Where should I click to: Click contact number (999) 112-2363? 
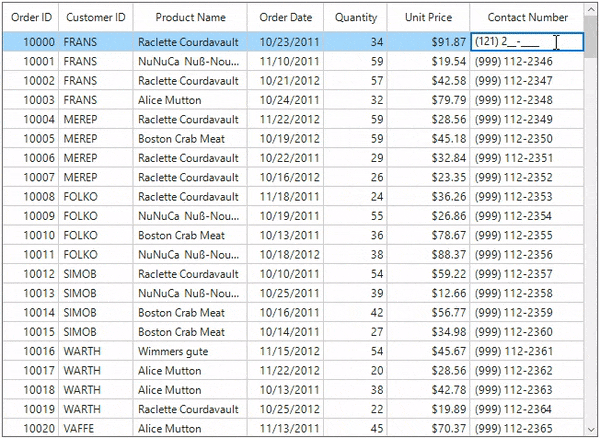point(527,390)
